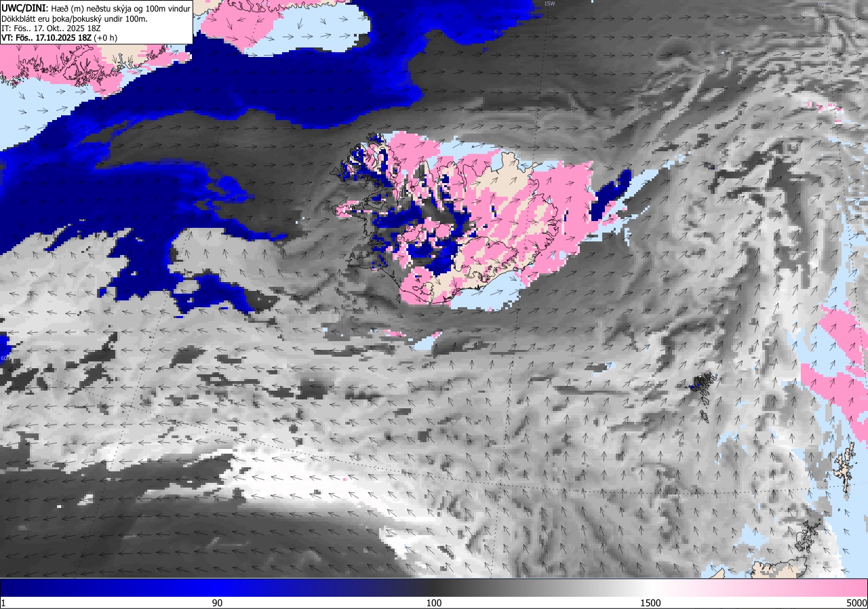This screenshot has width=868, height=609.
Task: Click the 'VT: Fös.. 17.10.2025 18Z (+0 h)' line
Action: [x=59, y=38]
